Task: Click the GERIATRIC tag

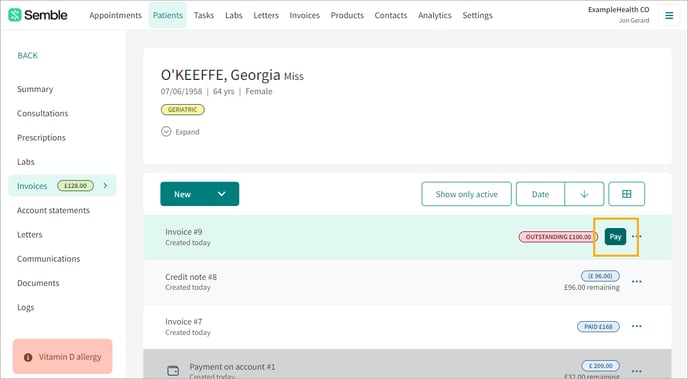Action: click(x=183, y=110)
